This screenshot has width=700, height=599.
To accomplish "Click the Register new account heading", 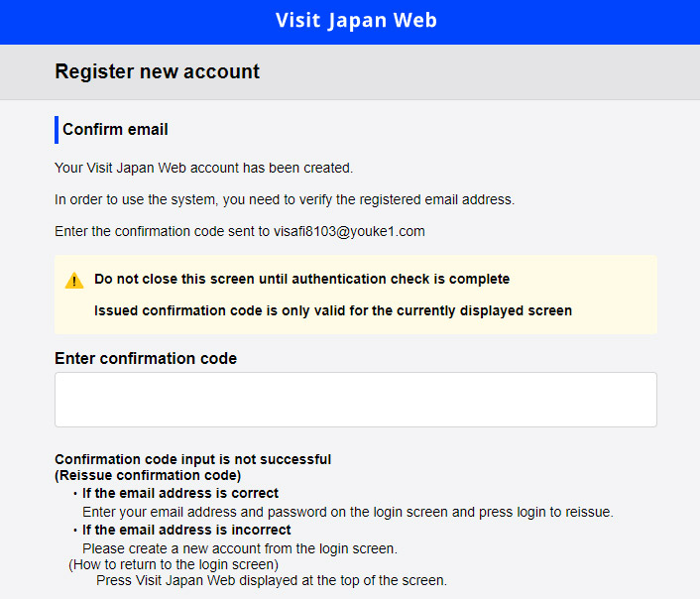I will [x=157, y=71].
